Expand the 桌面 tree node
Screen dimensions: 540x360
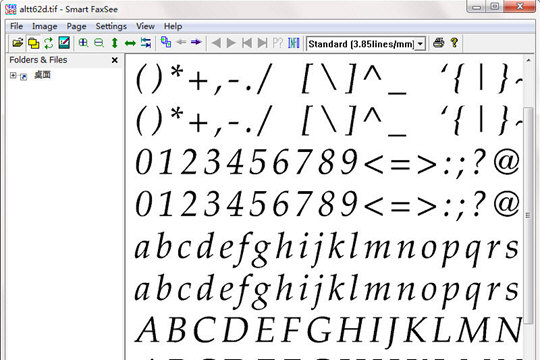coord(13,75)
